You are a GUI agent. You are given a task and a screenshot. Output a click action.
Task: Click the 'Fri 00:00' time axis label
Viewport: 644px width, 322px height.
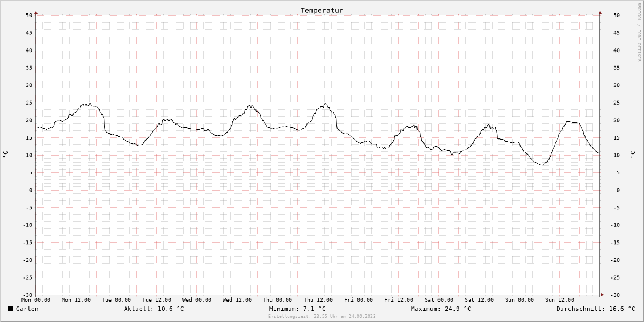[x=358, y=300]
